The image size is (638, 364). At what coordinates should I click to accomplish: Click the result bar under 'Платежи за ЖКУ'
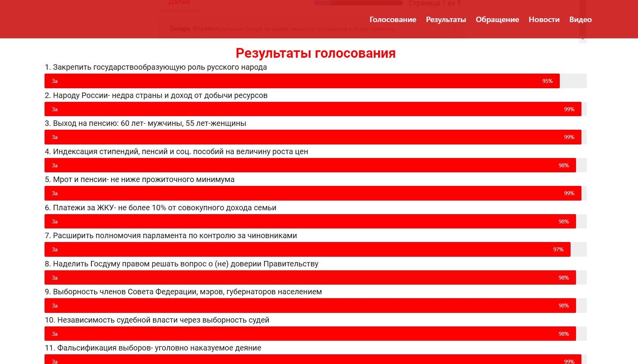[x=310, y=221]
